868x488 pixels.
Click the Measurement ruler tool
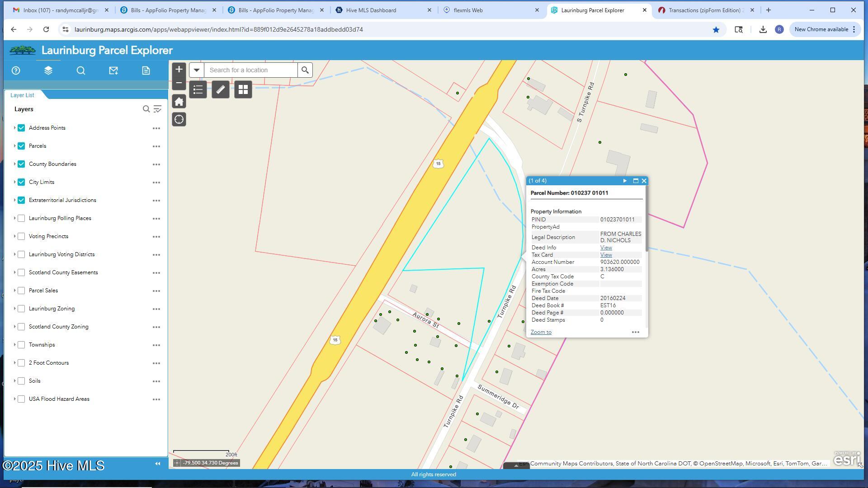point(221,89)
